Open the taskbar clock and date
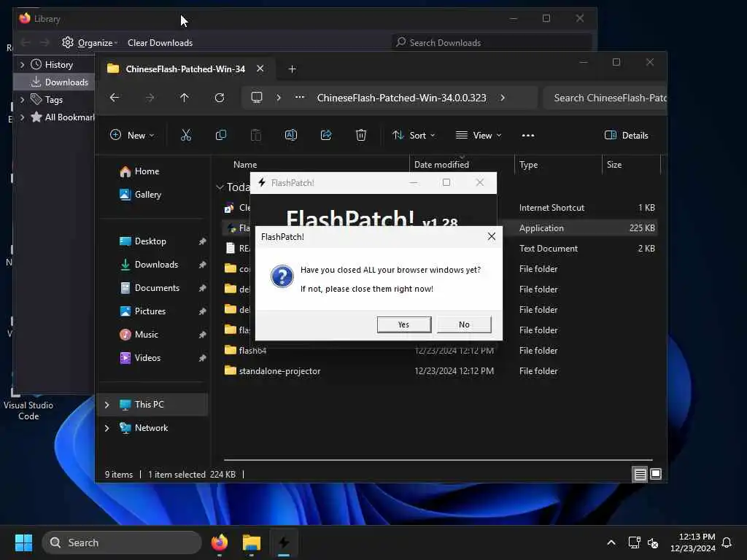Image resolution: width=747 pixels, height=560 pixels. [693, 542]
